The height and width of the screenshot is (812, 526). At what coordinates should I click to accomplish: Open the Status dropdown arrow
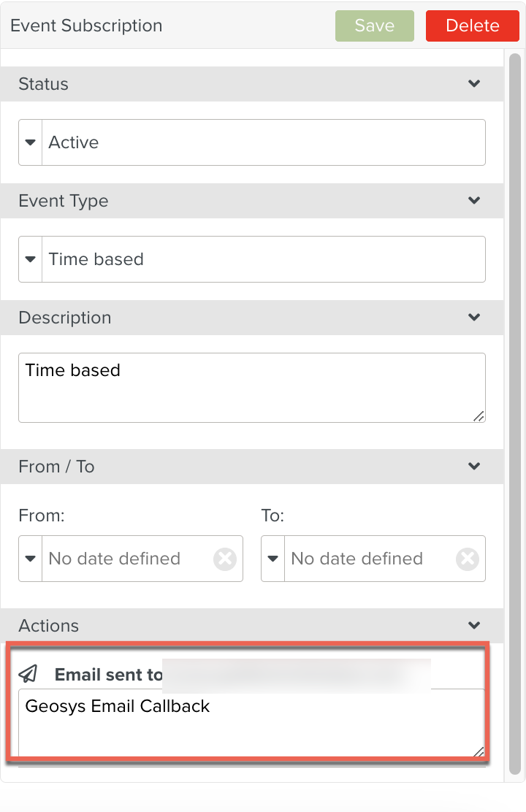(31, 142)
